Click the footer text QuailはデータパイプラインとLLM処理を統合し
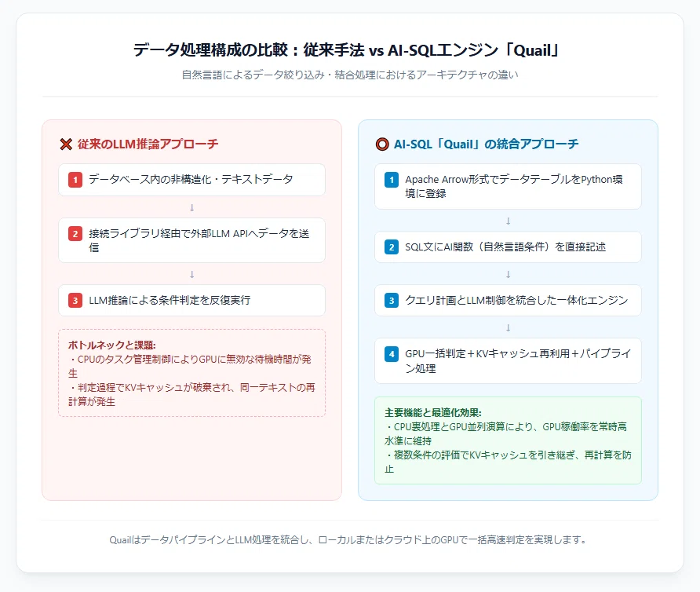The height and width of the screenshot is (592, 700). (x=348, y=539)
